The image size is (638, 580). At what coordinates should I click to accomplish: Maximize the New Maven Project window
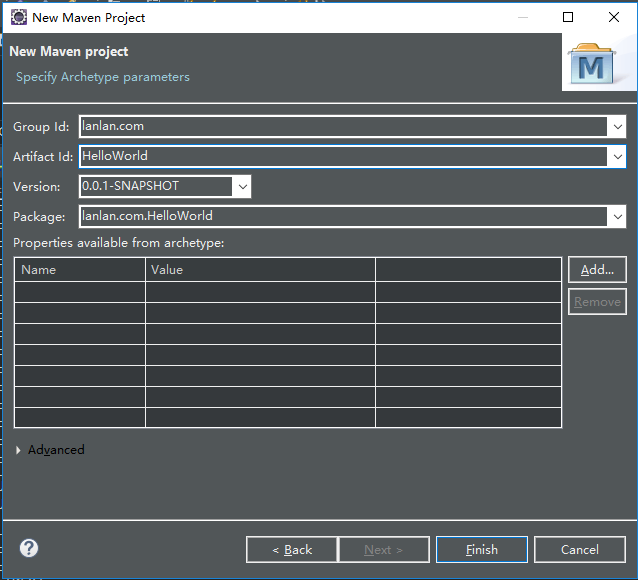(568, 17)
